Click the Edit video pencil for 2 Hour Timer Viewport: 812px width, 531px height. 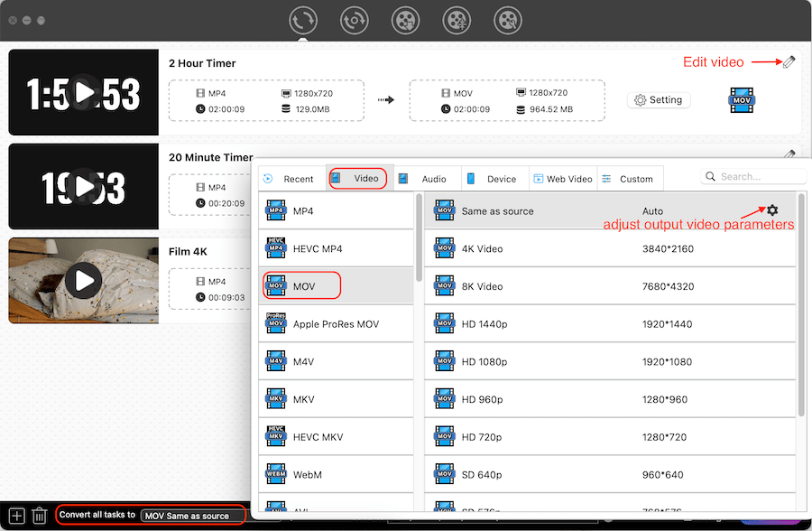click(x=789, y=62)
